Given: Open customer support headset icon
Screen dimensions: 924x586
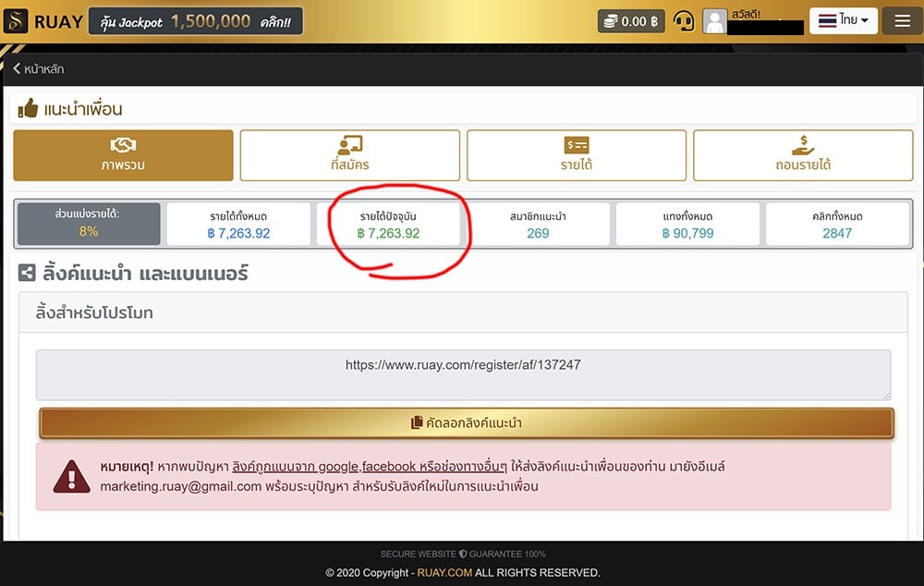Looking at the screenshot, I should tap(684, 22).
